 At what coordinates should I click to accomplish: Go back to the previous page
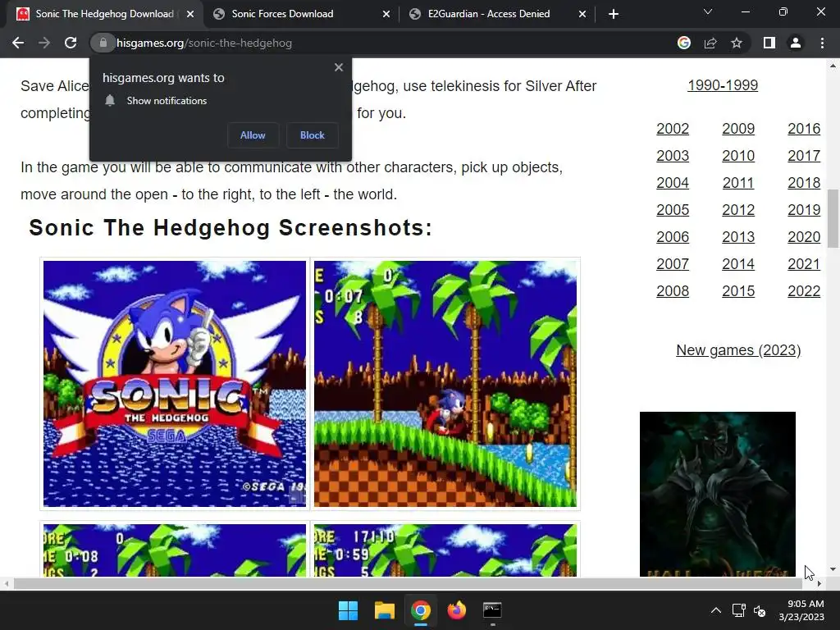[18, 43]
